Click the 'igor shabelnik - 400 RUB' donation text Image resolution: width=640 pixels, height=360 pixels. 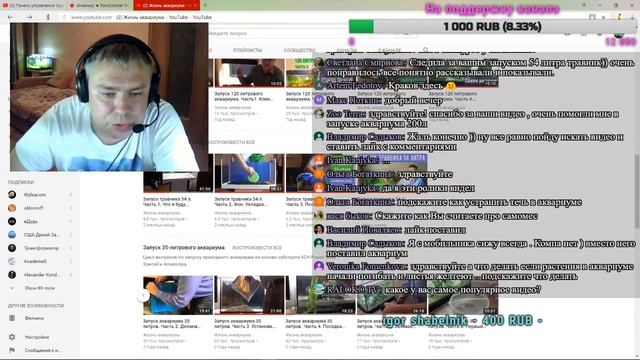tap(462, 321)
